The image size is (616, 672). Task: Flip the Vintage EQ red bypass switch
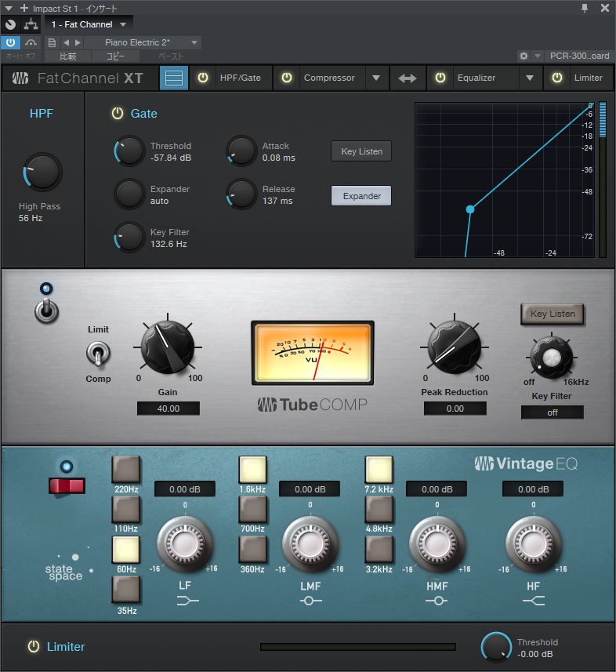click(67, 486)
